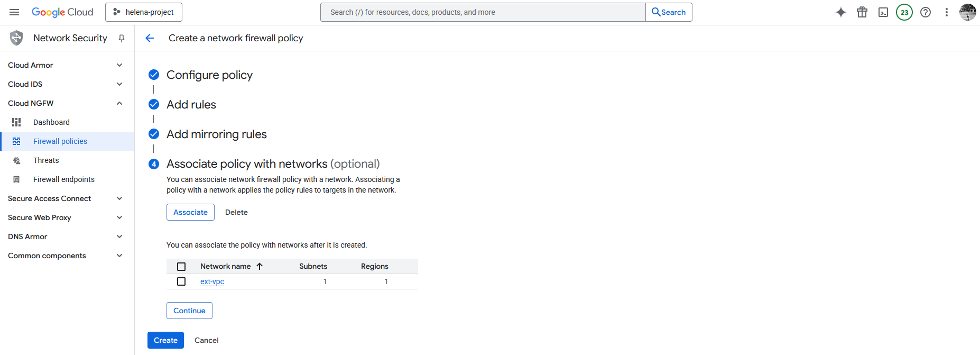Click the blue Create button
This screenshot has width=980, height=355.
tap(165, 340)
